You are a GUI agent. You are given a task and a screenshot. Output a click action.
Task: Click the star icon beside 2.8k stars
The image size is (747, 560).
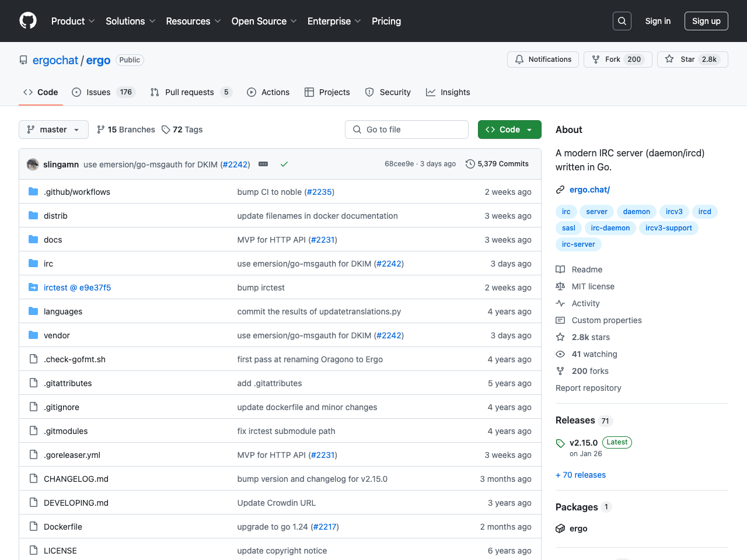tap(560, 337)
